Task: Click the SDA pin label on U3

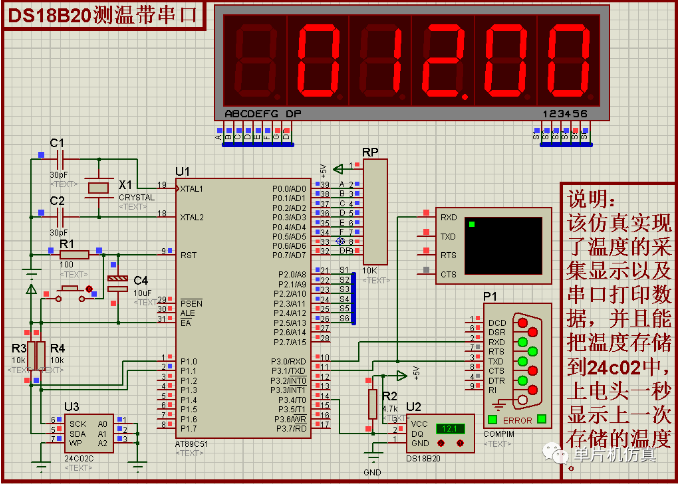Action: 78,434
